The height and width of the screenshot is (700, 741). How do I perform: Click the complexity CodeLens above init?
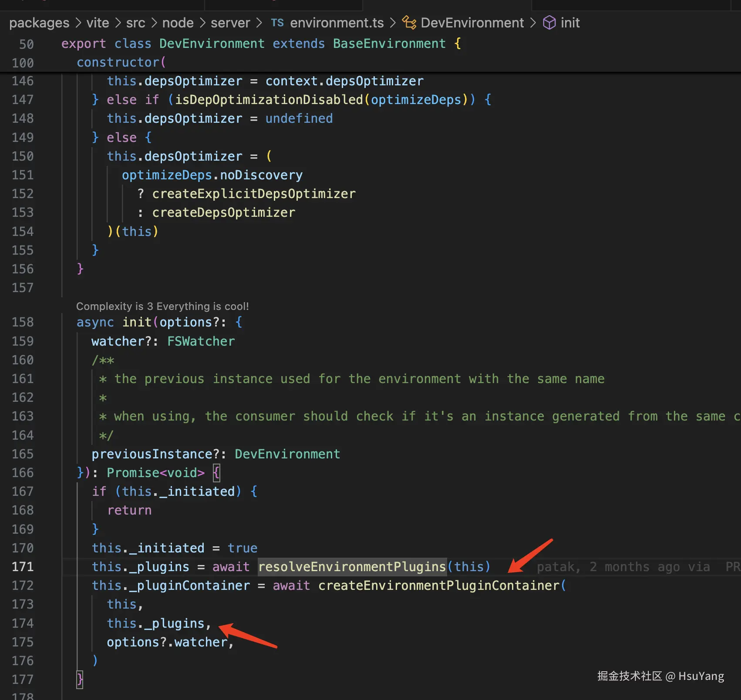tap(162, 306)
